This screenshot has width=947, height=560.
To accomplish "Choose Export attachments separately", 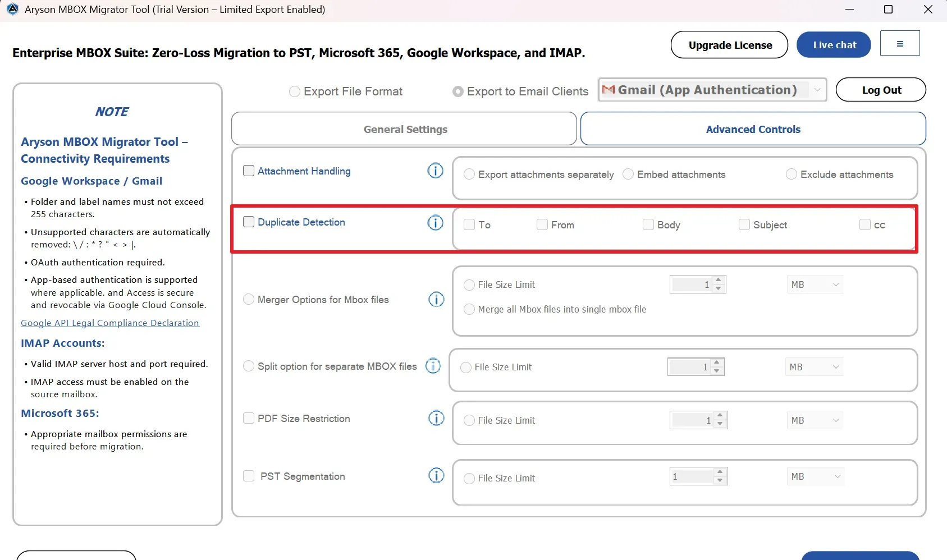I will pyautogui.click(x=469, y=175).
